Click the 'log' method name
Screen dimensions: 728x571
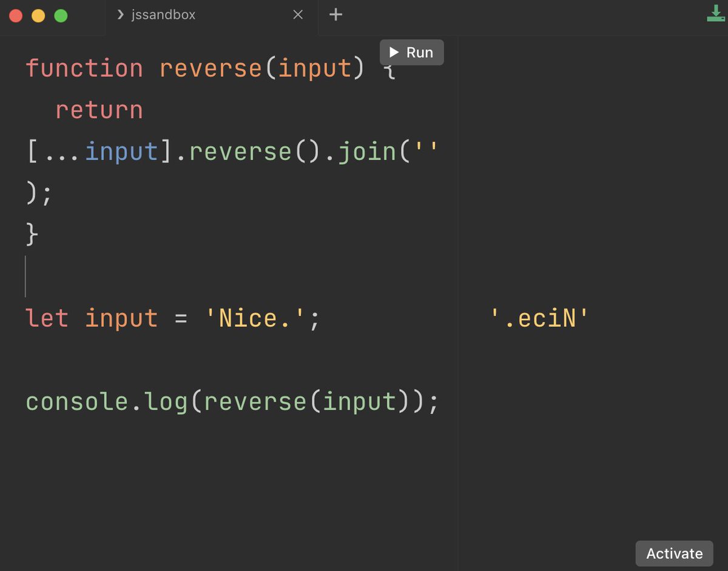(x=167, y=402)
